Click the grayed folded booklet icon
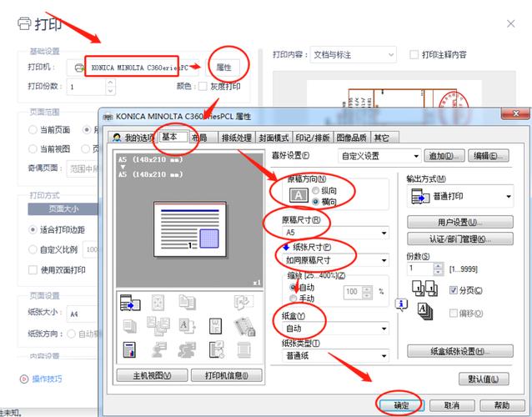Image resolution: width=532 pixels, height=417 pixels. 243,302
